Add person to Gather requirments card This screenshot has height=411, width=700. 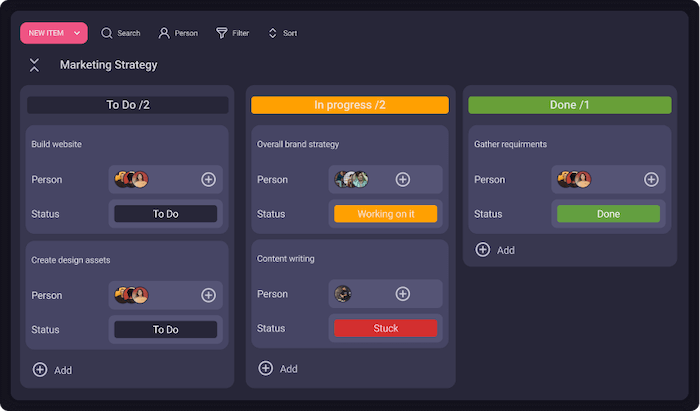click(651, 180)
